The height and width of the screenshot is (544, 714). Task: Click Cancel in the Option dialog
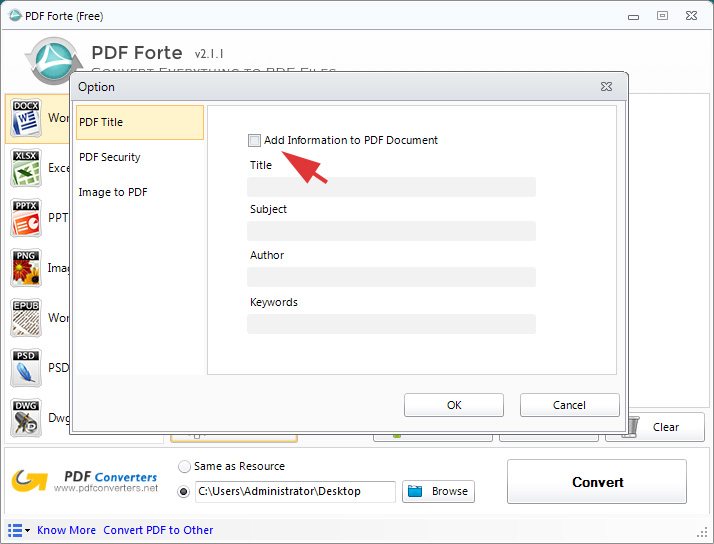click(x=570, y=405)
